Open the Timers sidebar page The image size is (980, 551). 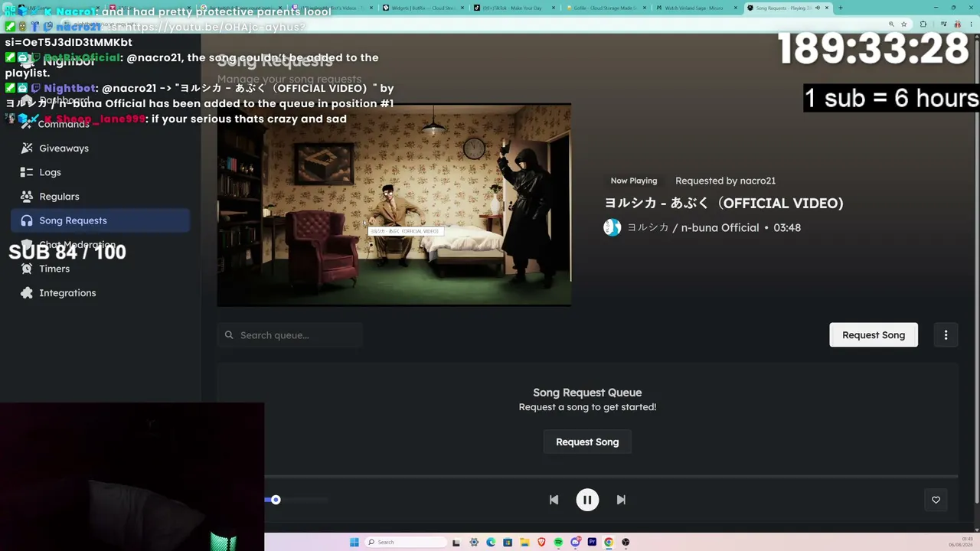coord(100,269)
